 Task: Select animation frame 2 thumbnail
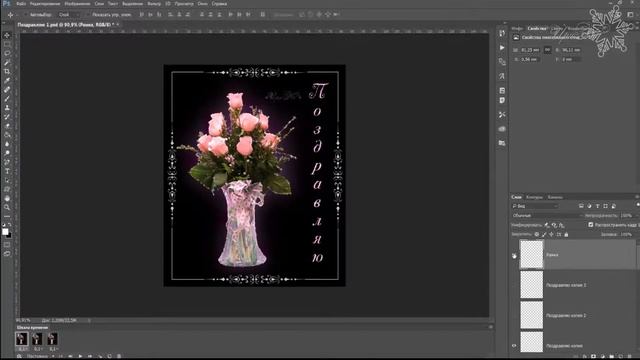point(37,339)
